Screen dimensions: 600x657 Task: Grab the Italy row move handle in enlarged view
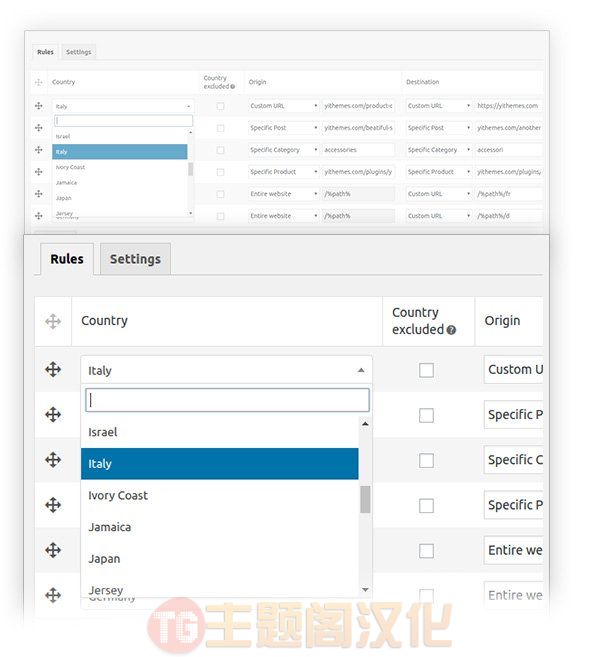click(53, 370)
